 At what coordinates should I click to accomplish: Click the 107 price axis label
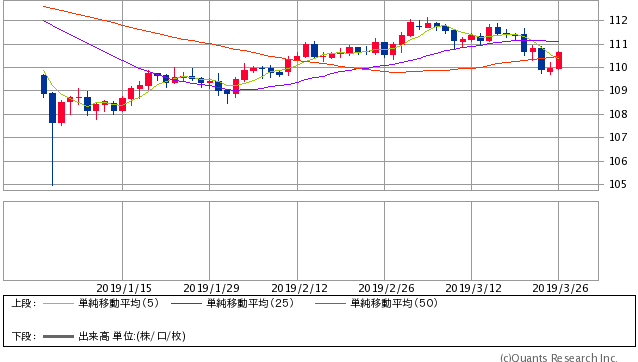(618, 137)
